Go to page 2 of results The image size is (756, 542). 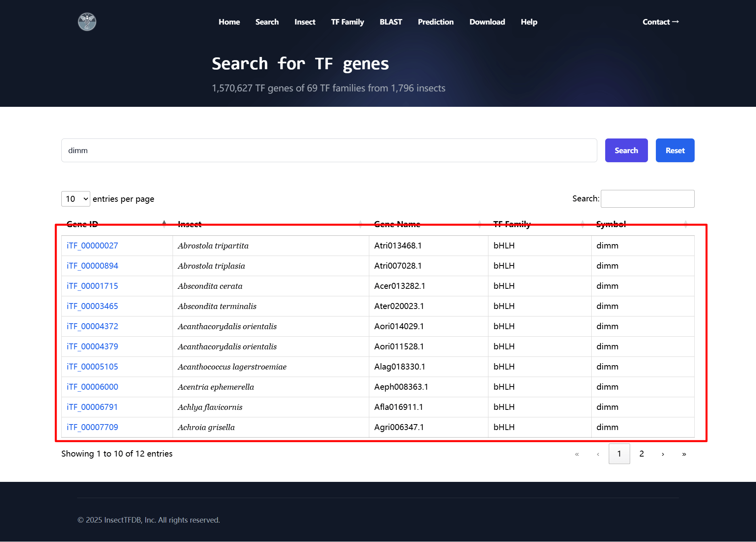(x=641, y=454)
